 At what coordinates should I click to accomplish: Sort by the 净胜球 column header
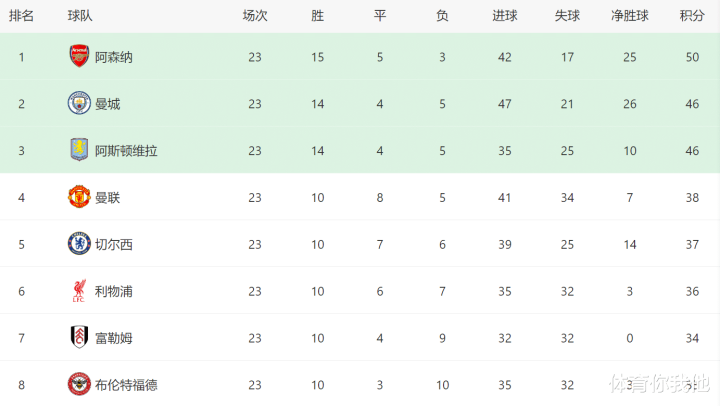[629, 16]
